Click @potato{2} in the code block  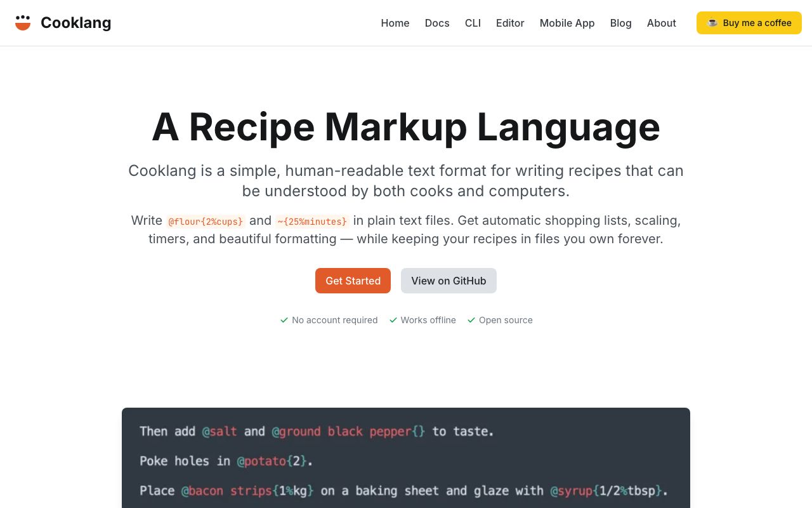pyautogui.click(x=272, y=461)
